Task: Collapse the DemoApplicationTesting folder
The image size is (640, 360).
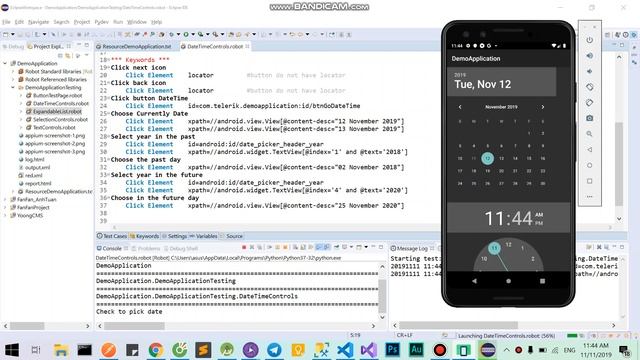Action: (x=13, y=87)
